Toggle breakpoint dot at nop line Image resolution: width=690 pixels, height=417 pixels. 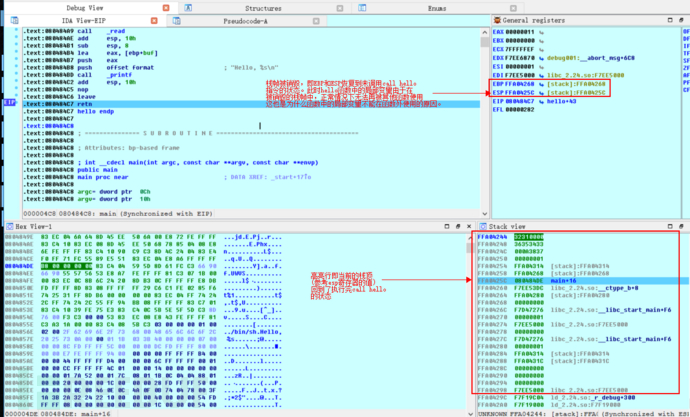pyautogui.click(x=16, y=89)
